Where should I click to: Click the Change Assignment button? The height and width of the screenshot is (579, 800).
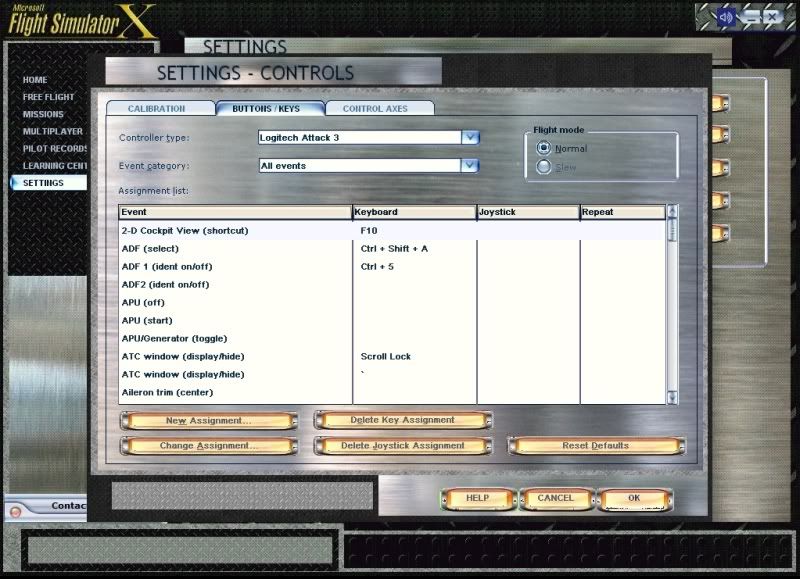coord(209,445)
